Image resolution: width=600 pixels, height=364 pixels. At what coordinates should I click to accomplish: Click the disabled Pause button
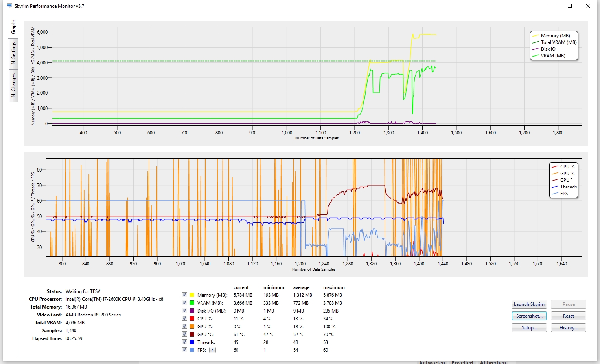coord(568,304)
